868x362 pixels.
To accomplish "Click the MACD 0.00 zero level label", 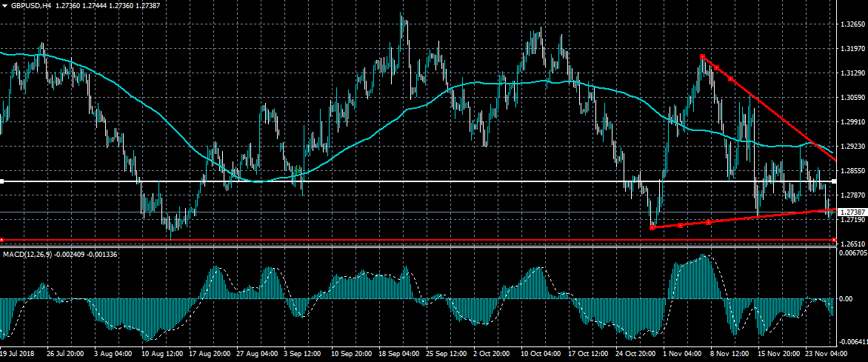I will point(845,299).
